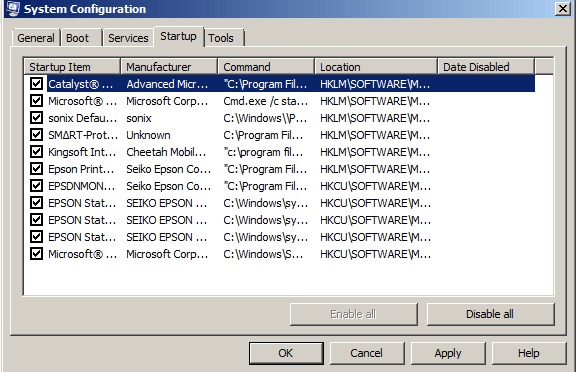Uncheck the Cmd.exe Microsoft startup item checkbox
The height and width of the screenshot is (372, 576).
coord(36,101)
